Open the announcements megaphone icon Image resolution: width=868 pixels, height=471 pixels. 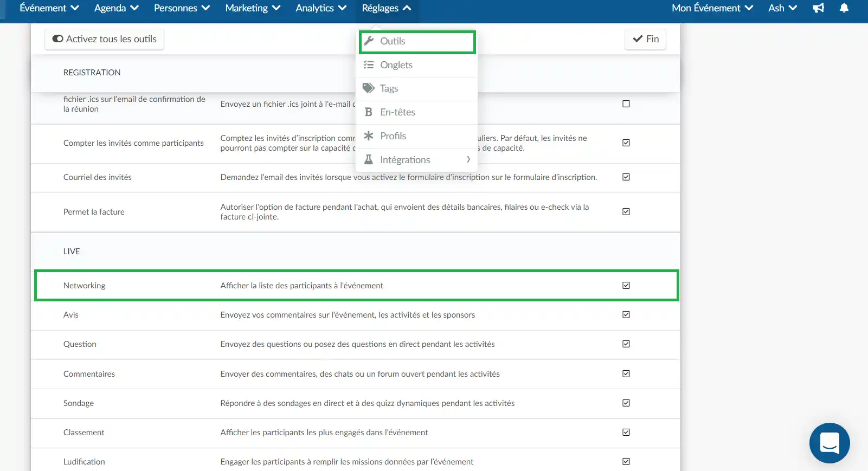(x=818, y=8)
